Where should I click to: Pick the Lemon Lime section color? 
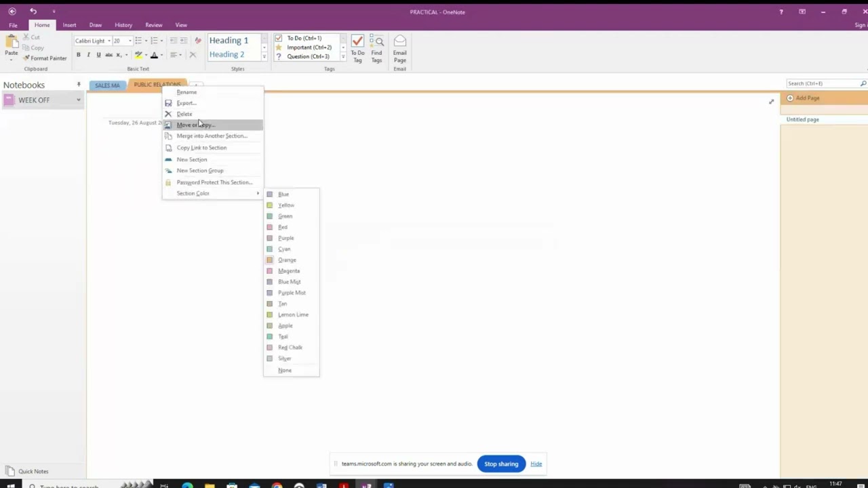point(291,314)
